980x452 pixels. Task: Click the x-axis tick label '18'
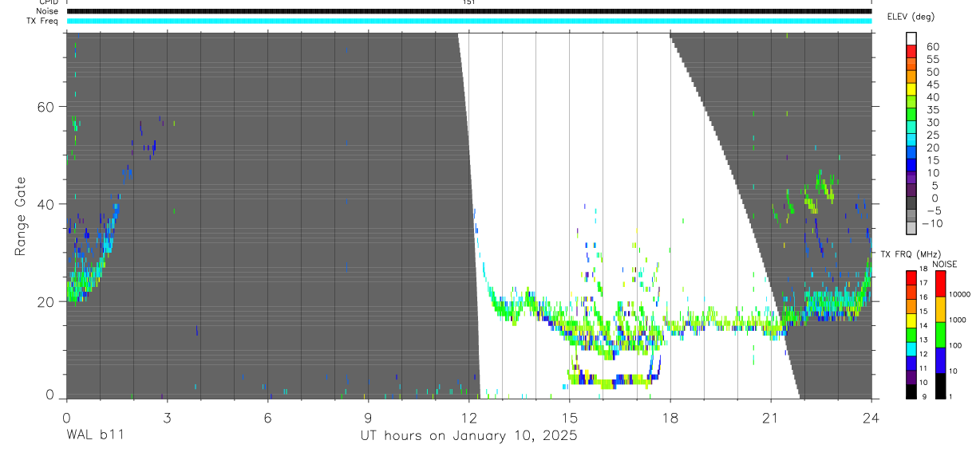(x=670, y=417)
